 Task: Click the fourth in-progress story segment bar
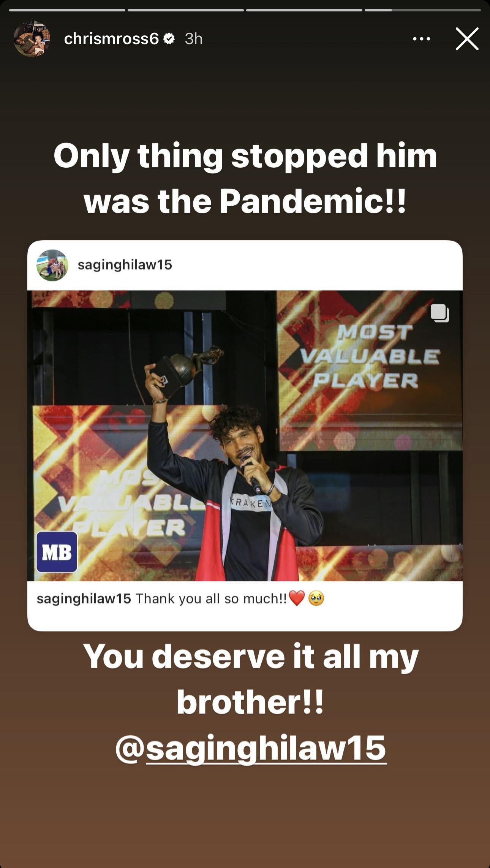point(423,10)
